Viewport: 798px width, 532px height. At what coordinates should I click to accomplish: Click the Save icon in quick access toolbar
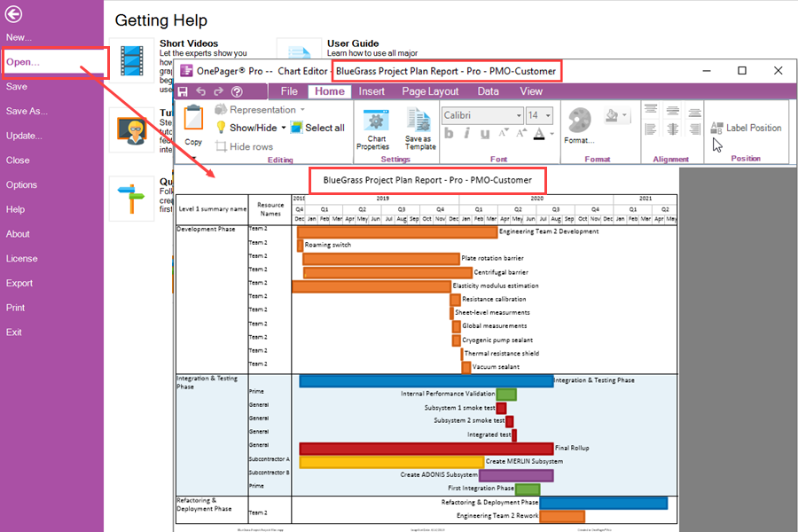(184, 90)
